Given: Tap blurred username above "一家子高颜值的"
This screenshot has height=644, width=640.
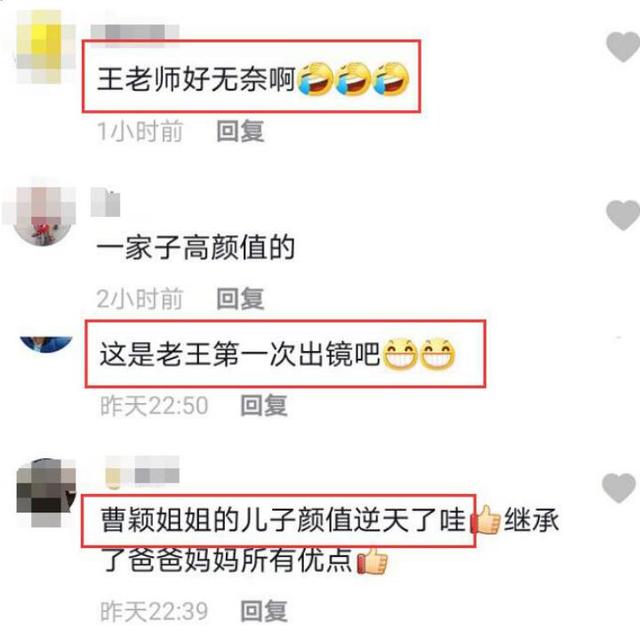Looking at the screenshot, I should [x=106, y=202].
